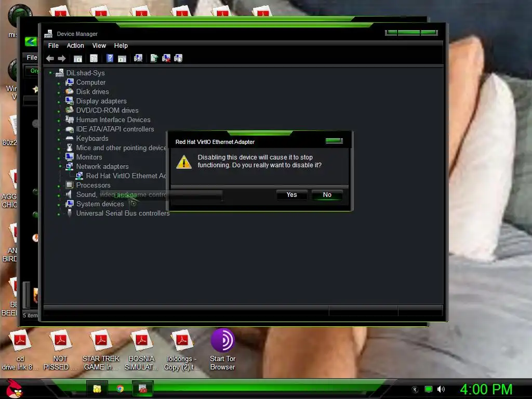Click the yellow warning icon in the dialog
532x399 pixels.
(x=184, y=162)
